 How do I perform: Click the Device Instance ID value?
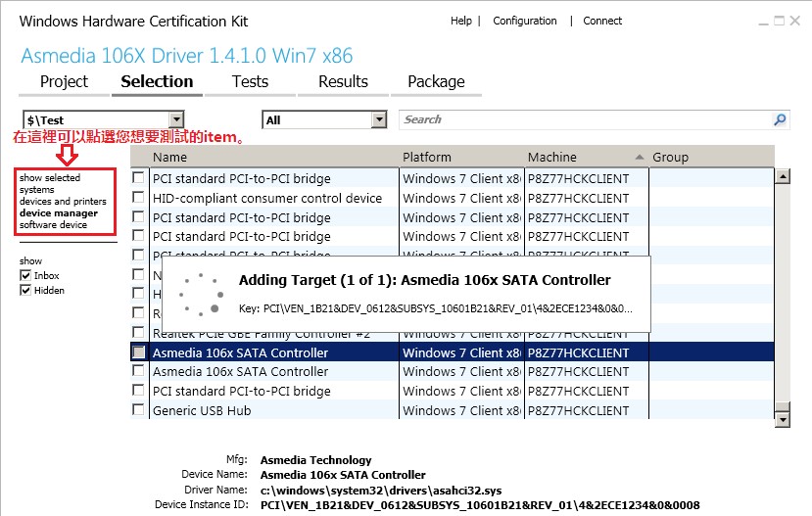pos(480,504)
